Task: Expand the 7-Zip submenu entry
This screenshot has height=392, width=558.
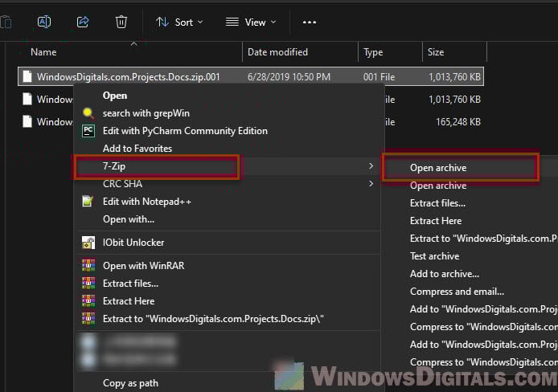Action: click(227, 166)
